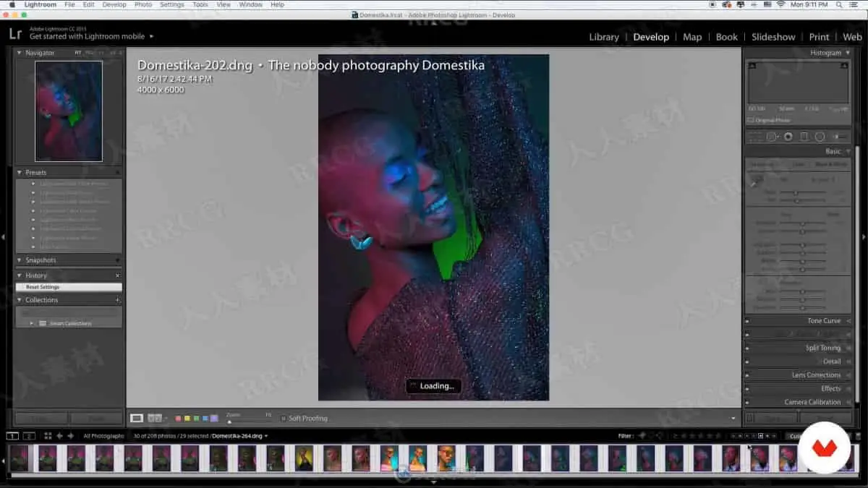
Task: Expand the Smart Collections folder
Action: [x=32, y=323]
